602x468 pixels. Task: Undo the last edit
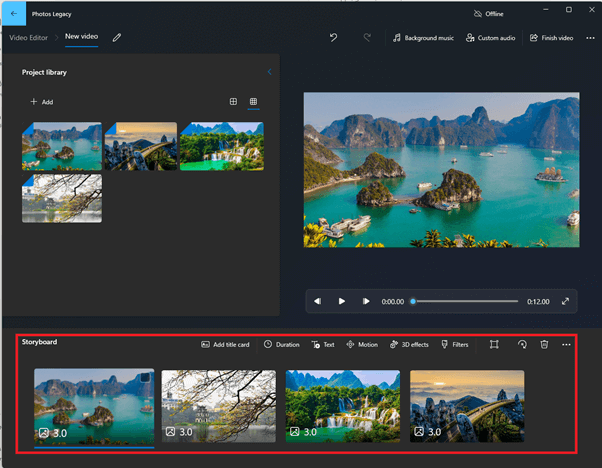click(x=333, y=37)
